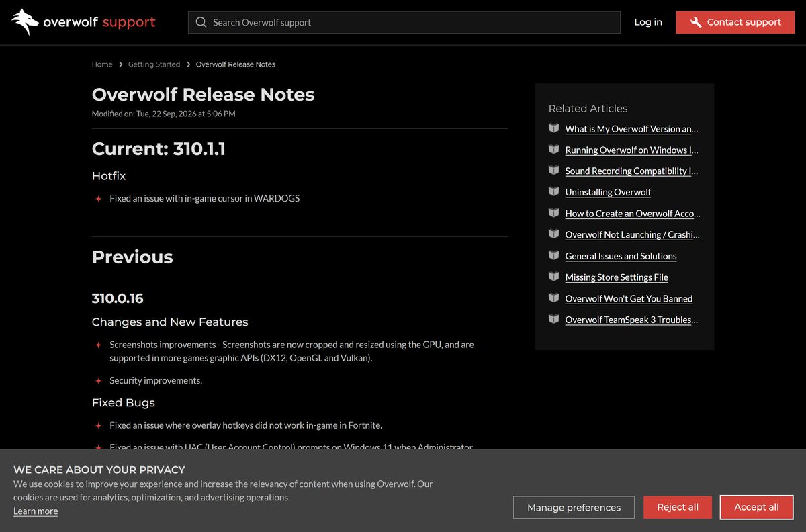This screenshot has height=532, width=806.
Task: Click book icon beside How to Create an Overwolf Account
Action: (x=553, y=212)
